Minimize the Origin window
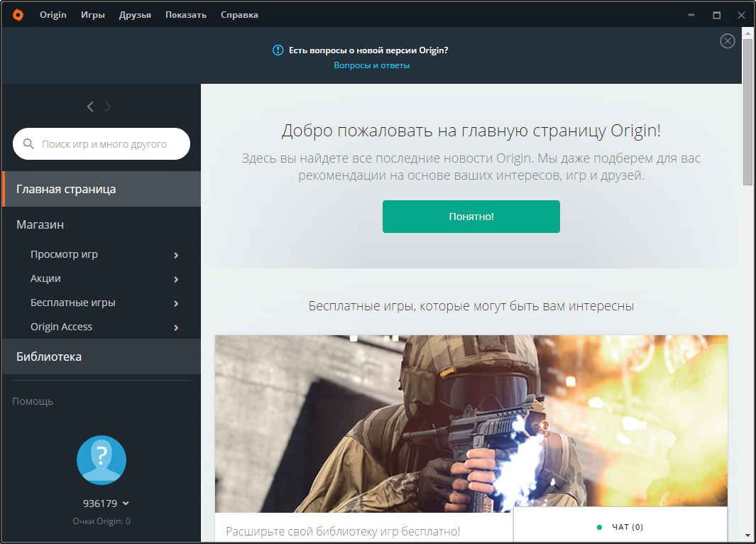This screenshot has width=756, height=544. click(691, 15)
